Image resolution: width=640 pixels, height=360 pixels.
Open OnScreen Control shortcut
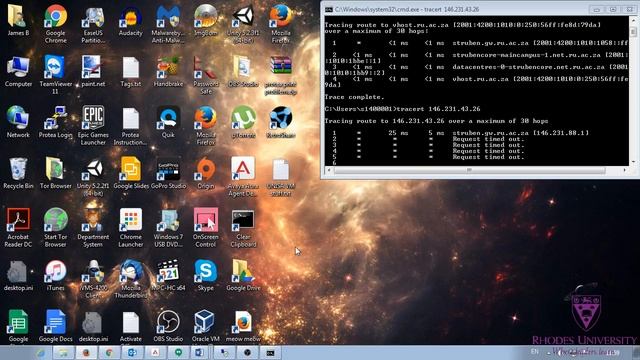point(206,228)
